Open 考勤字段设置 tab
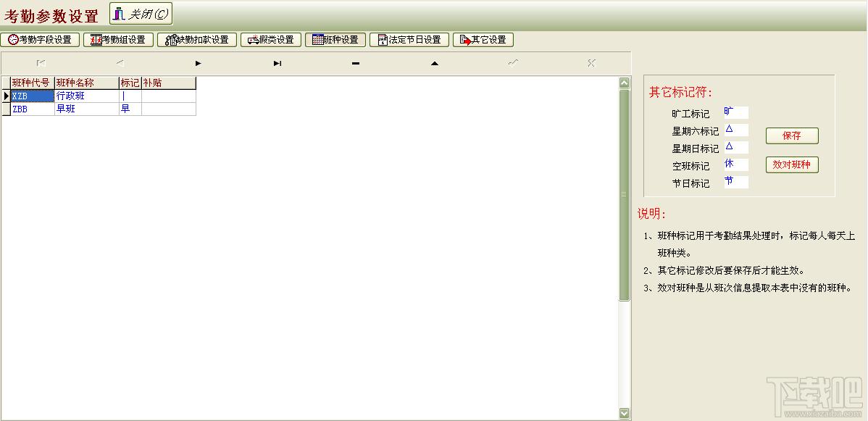This screenshot has width=868, height=421. point(40,40)
